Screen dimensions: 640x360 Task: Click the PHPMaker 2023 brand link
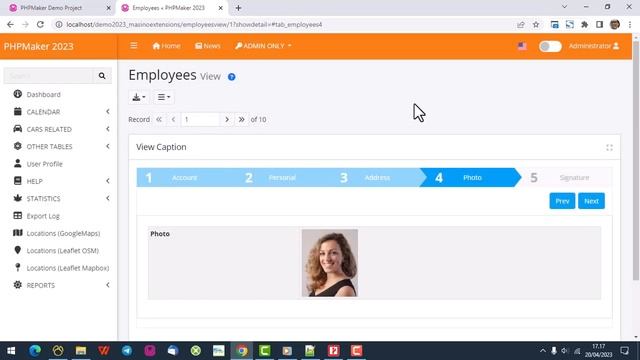[x=39, y=46]
